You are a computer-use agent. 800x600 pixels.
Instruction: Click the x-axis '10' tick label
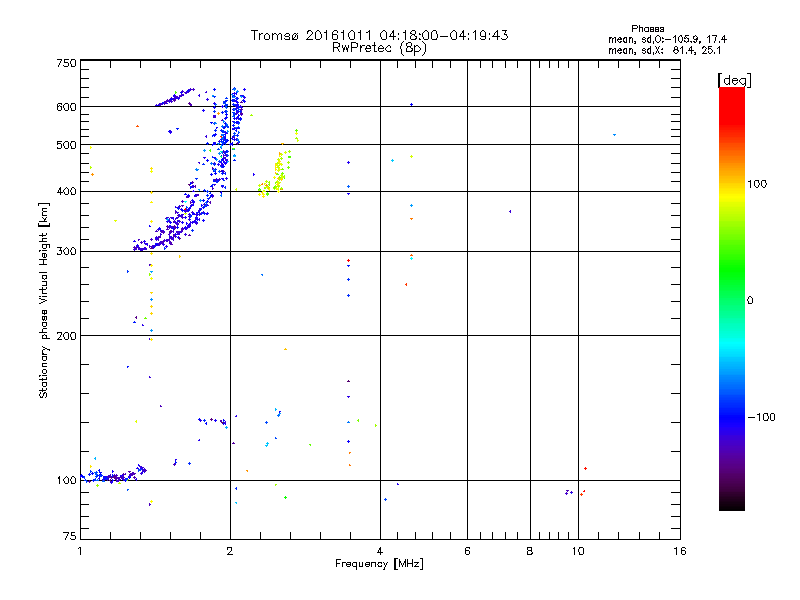[578, 551]
